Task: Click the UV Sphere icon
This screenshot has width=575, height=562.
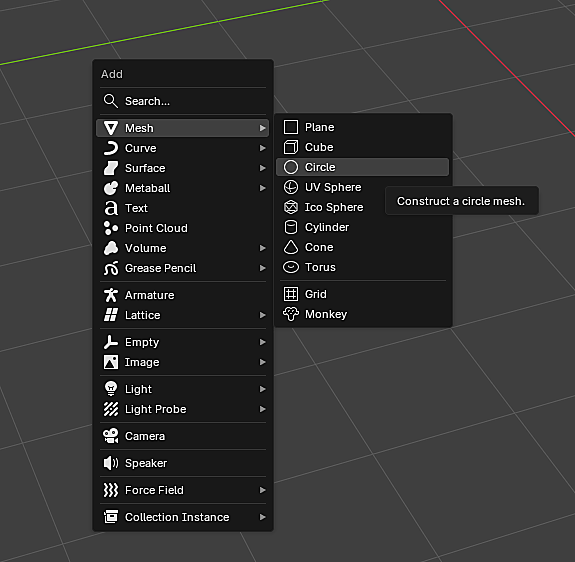Action: click(291, 187)
